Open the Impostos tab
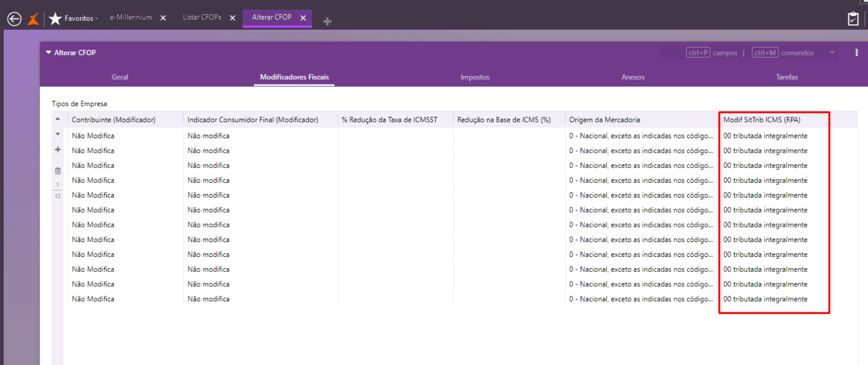Viewport: 868px width, 365px height. (475, 77)
